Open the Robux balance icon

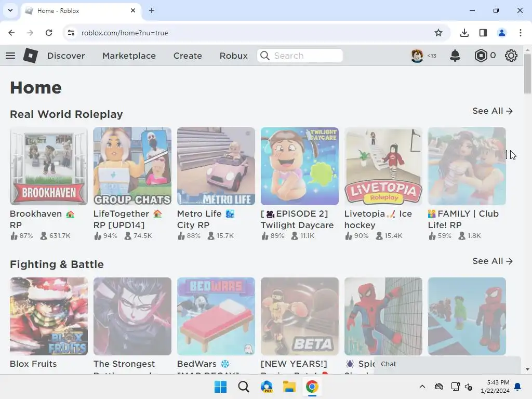pyautogui.click(x=481, y=56)
